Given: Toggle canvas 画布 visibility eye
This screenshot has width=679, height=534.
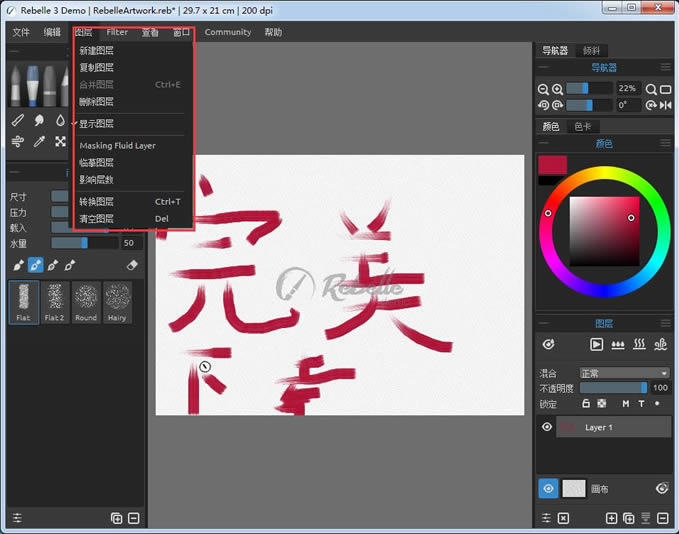Looking at the screenshot, I should [x=548, y=489].
